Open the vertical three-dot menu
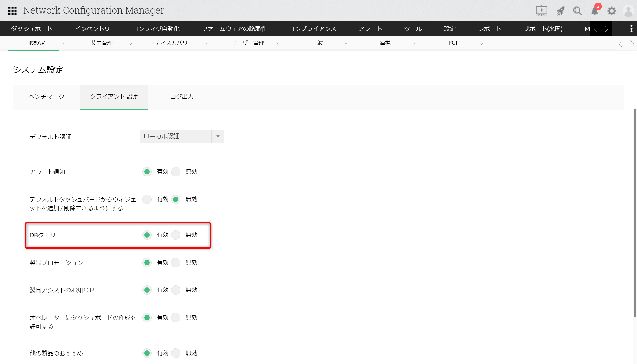637x364 pixels. (x=631, y=29)
